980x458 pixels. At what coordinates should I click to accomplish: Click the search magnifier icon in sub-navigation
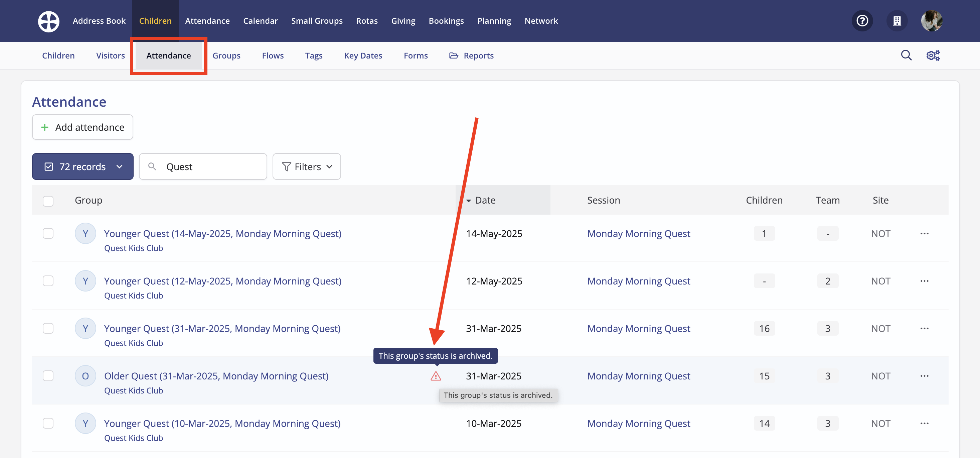[x=906, y=55]
